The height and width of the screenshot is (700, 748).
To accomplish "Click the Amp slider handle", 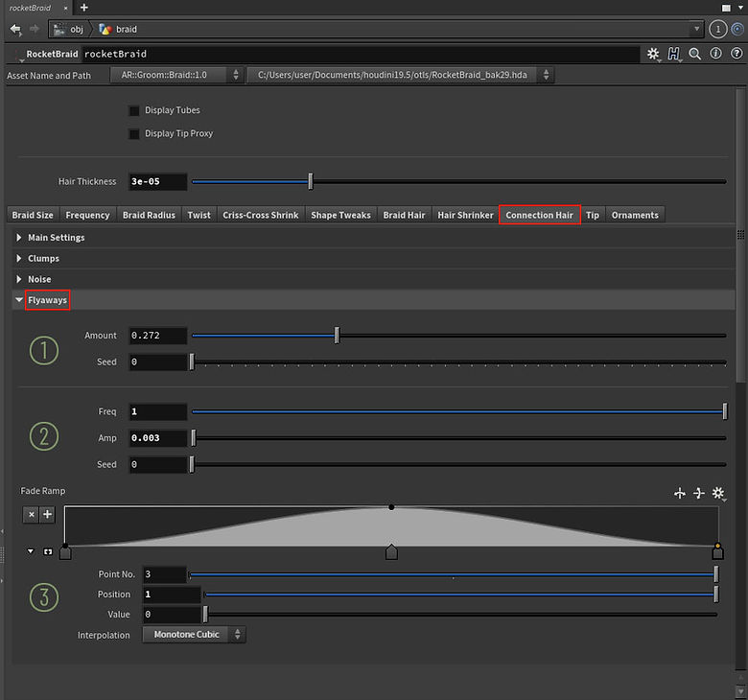I will click(194, 438).
